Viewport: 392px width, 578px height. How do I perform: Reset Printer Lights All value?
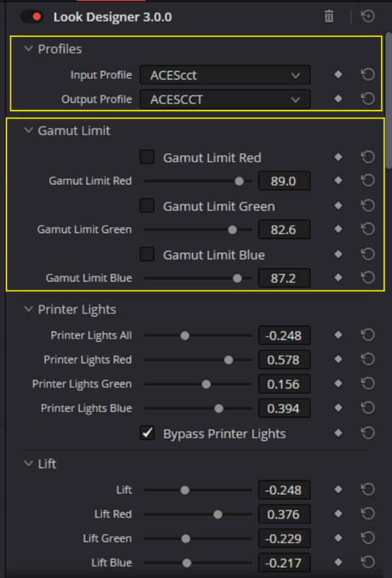[x=367, y=335]
